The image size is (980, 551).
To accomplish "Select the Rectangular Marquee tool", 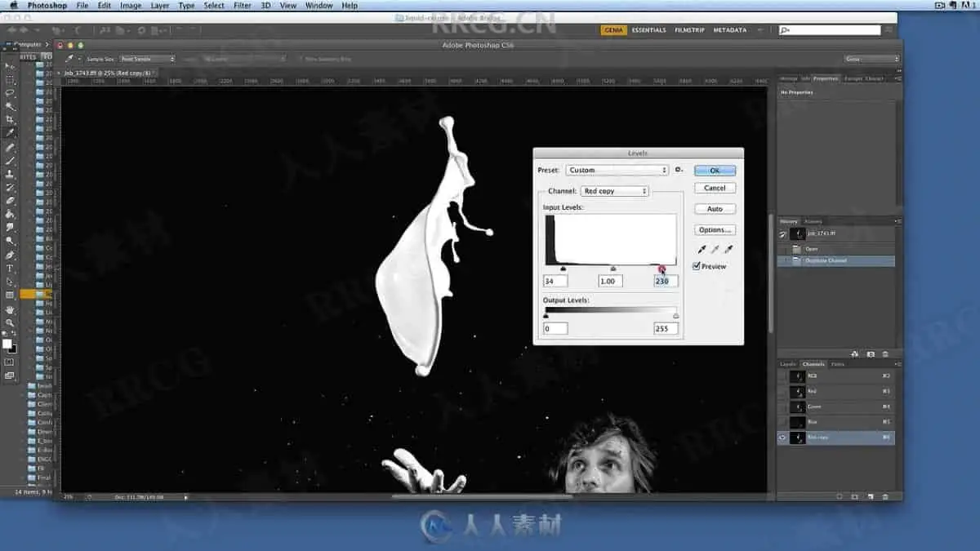I will pos(10,80).
